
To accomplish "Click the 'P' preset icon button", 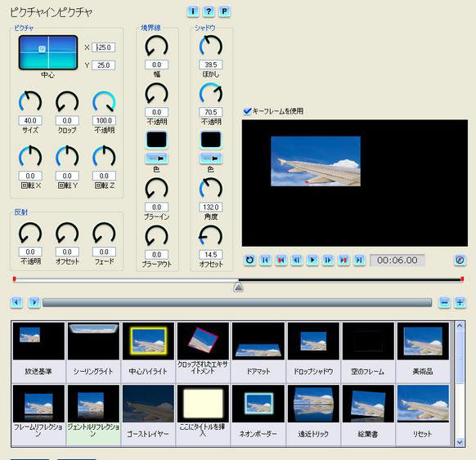I will [x=224, y=11].
